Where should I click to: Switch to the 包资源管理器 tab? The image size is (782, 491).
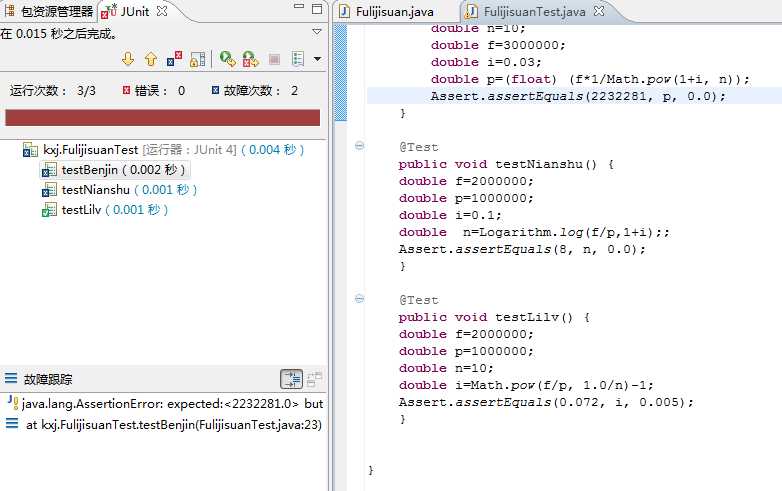[x=48, y=11]
